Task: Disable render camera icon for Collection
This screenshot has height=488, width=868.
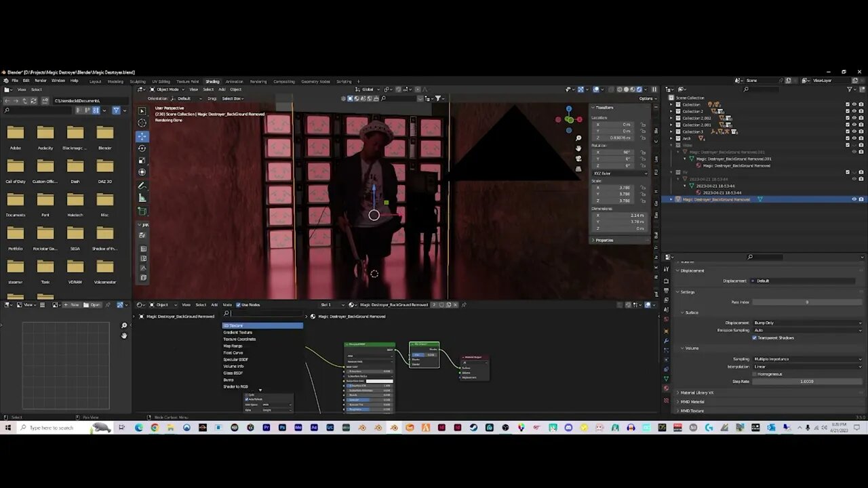Action: 861,104
